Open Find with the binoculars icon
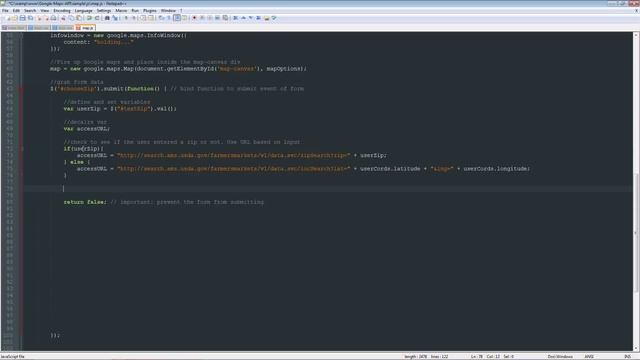Image resolution: width=640 pixels, height=360 pixels. click(x=107, y=18)
